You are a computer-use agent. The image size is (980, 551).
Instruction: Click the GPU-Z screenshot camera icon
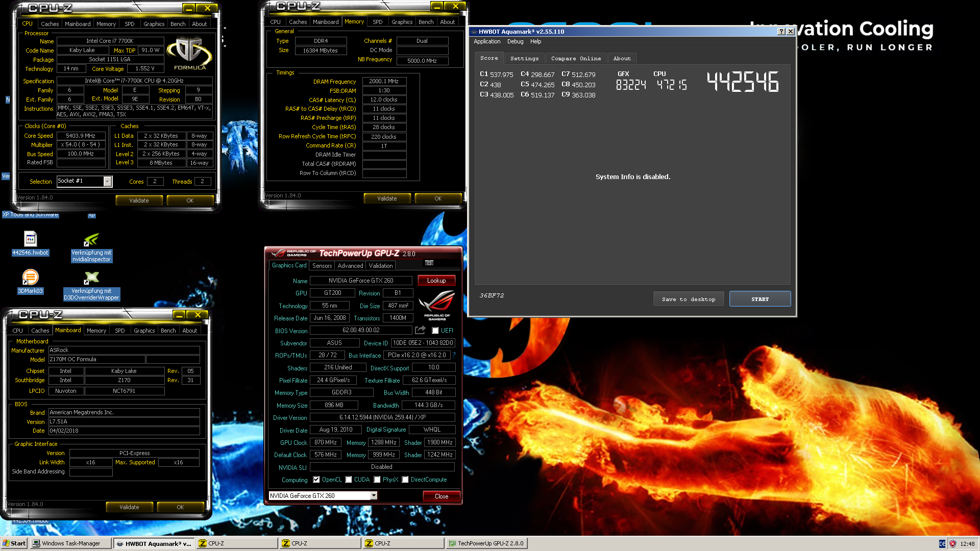pyautogui.click(x=429, y=263)
